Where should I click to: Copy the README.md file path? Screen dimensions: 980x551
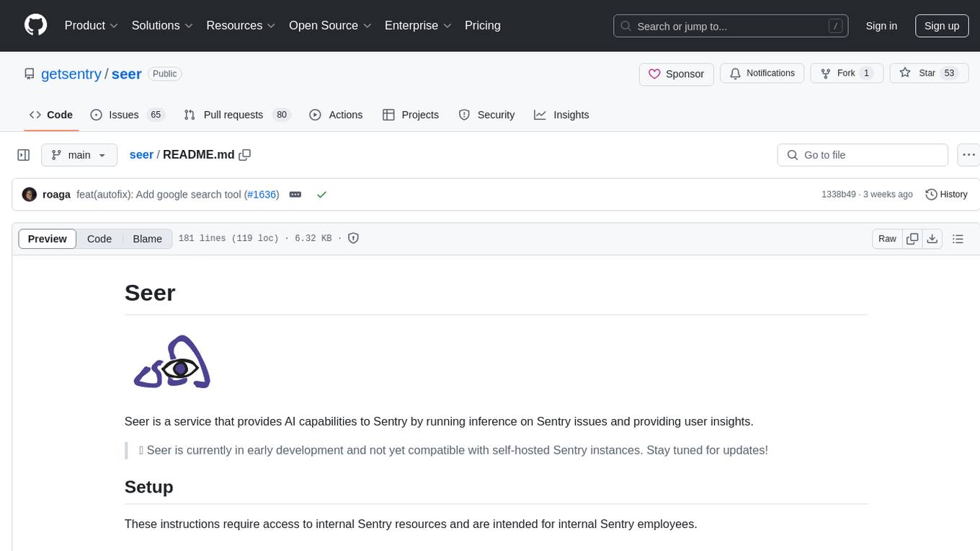click(245, 155)
